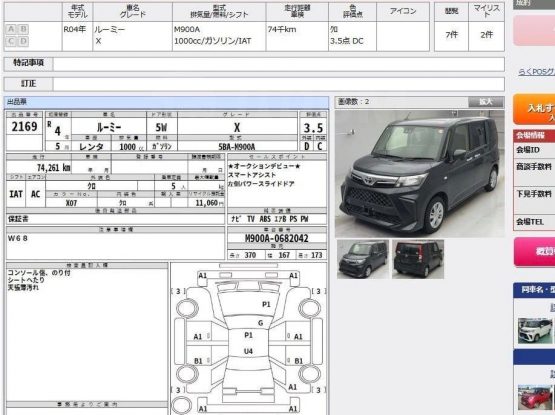Open the white similar car thumbnail
The image size is (555, 415).
(x=534, y=331)
